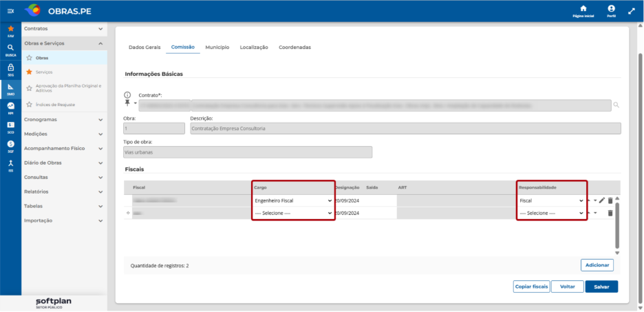Click the Salvar button

point(601,287)
